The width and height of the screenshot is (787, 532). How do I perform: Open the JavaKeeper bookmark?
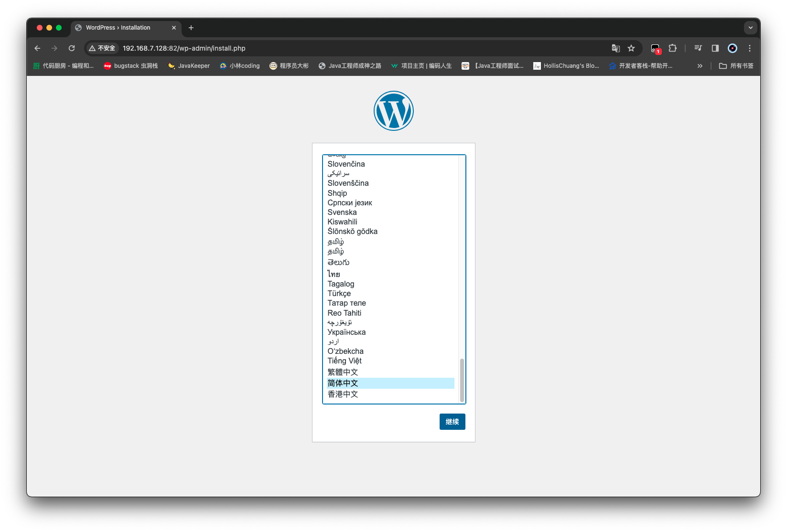189,66
